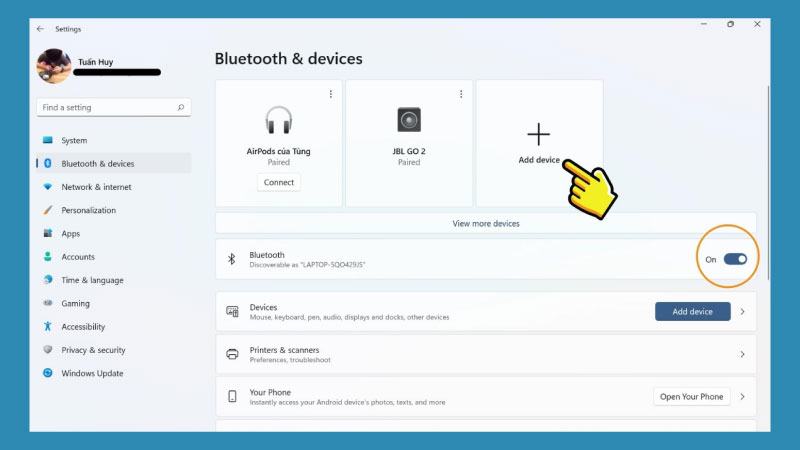This screenshot has width=800, height=450.
Task: Click the Windows Update sync icon
Action: point(47,373)
